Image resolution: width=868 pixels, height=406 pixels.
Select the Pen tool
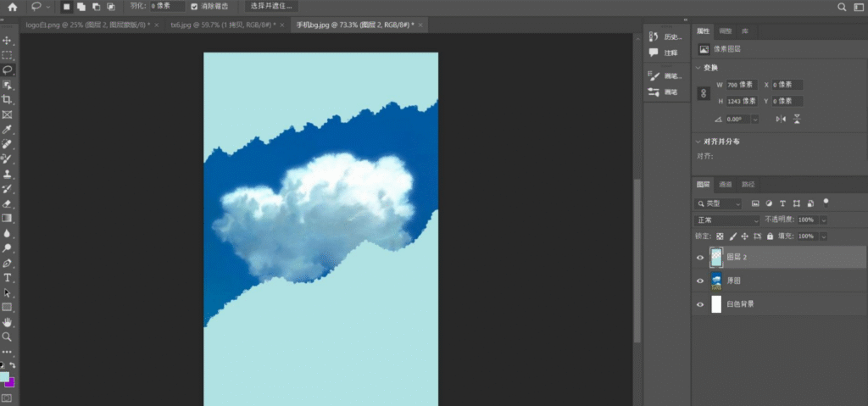point(7,263)
